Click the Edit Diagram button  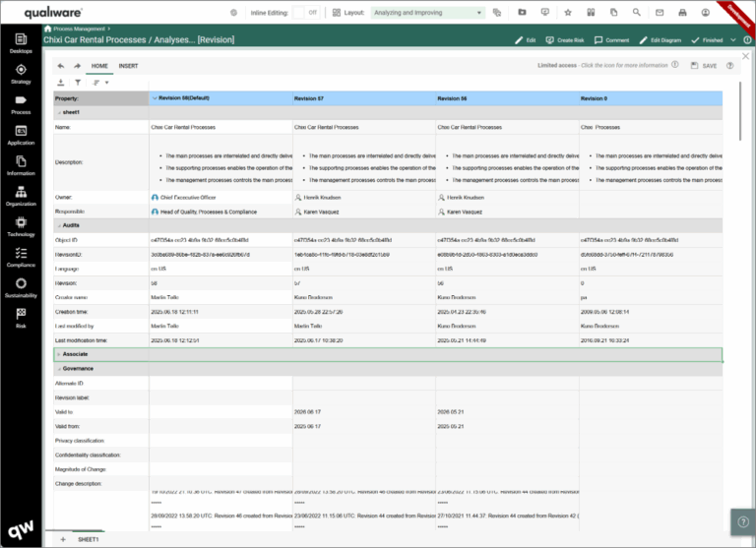point(660,40)
